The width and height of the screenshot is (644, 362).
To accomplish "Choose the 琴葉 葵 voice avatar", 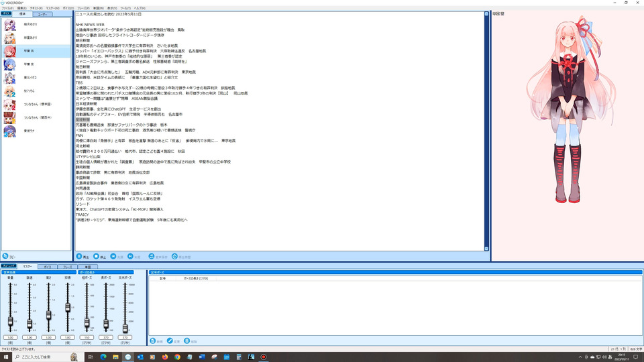I will [x=10, y=64].
